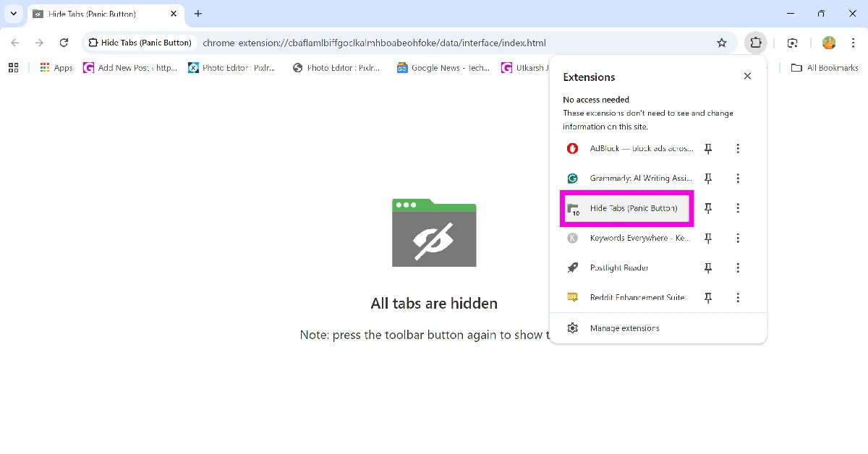868x454 pixels.
Task: Click the Extensions puzzle piece icon
Action: [x=756, y=43]
